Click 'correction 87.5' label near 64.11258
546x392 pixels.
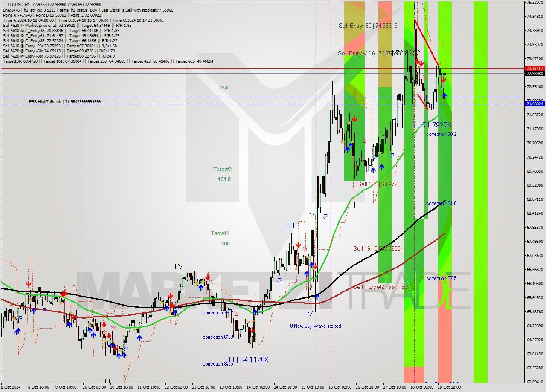point(218,364)
